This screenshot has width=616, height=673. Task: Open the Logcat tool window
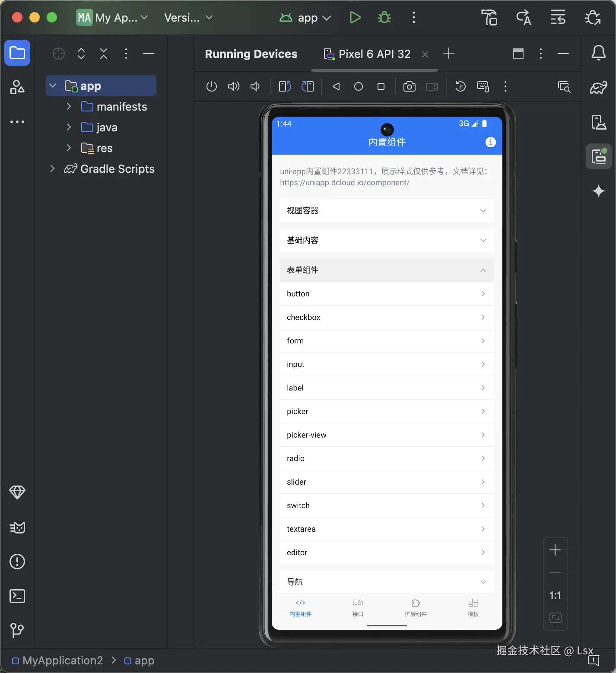tap(17, 527)
